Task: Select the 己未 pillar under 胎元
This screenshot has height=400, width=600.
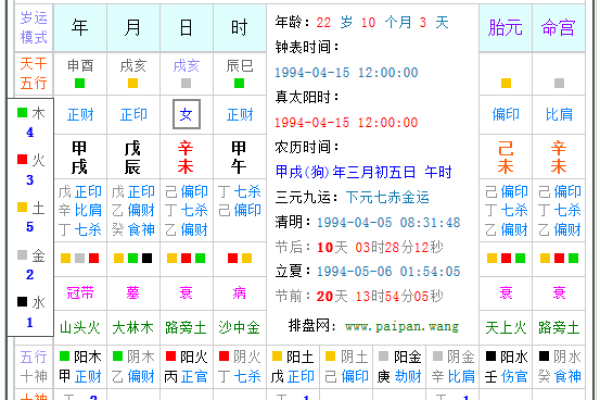Action: [x=505, y=157]
